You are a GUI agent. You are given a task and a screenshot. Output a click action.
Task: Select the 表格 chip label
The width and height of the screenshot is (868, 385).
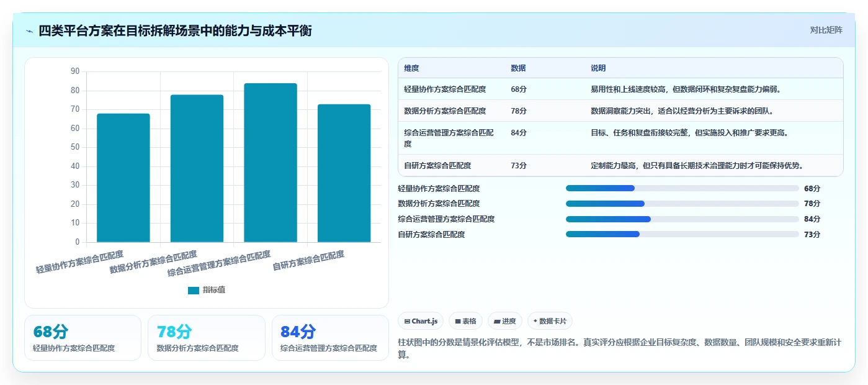pos(470,321)
